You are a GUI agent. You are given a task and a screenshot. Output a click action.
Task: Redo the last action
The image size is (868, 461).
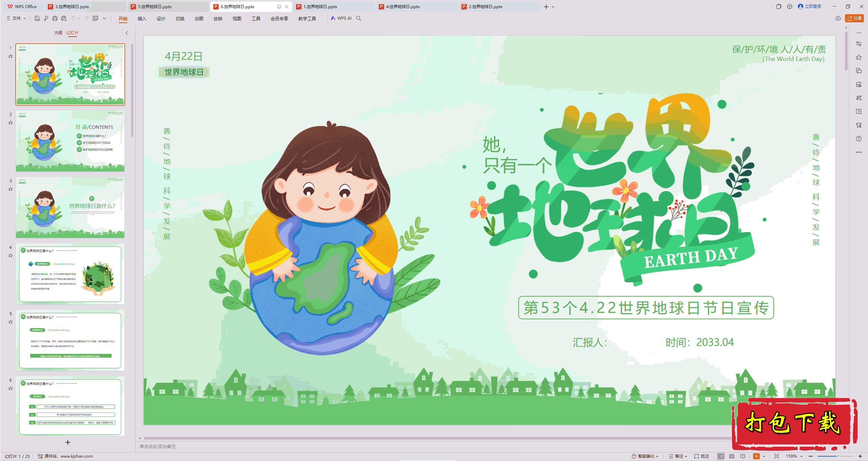(x=87, y=18)
